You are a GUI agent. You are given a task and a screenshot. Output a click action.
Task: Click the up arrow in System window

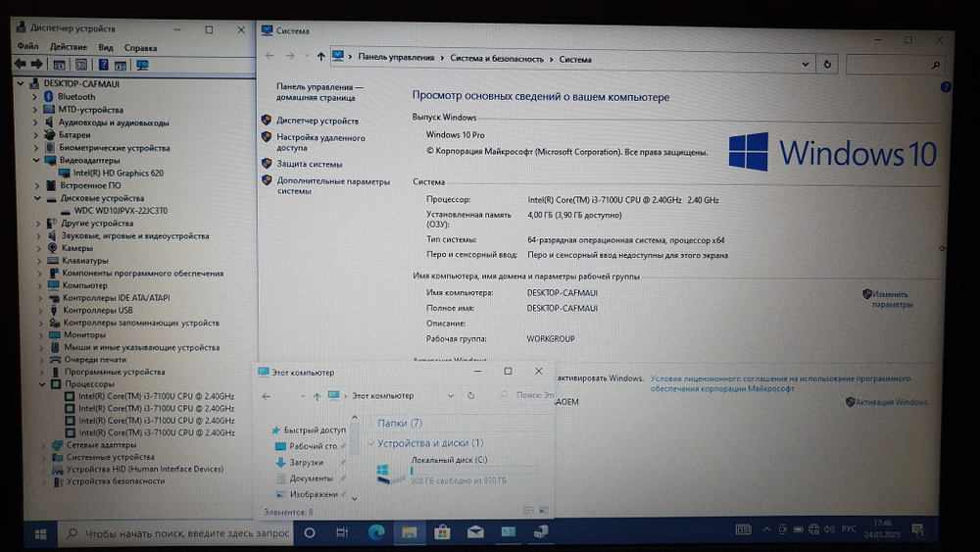click(x=320, y=56)
